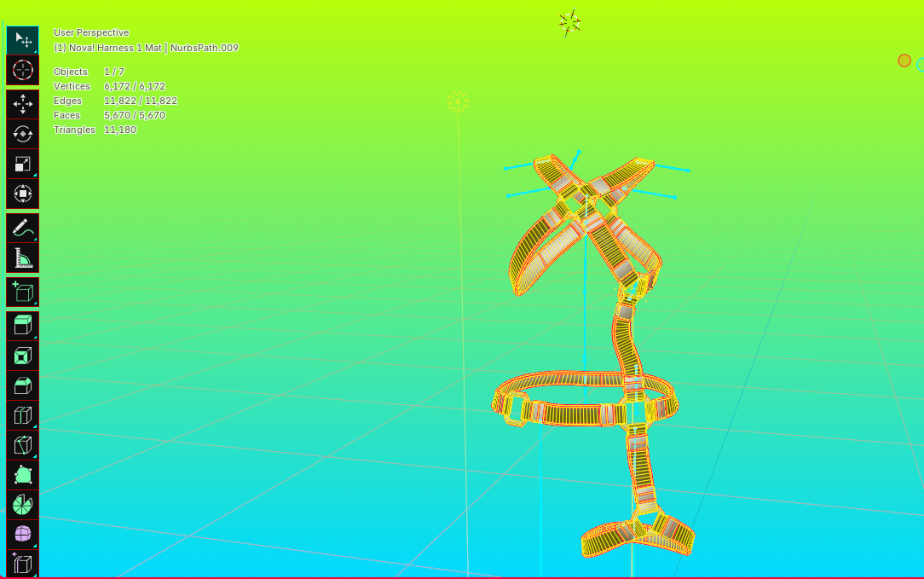Switch to the Scale tool
This screenshot has width=924, height=579.
point(22,164)
